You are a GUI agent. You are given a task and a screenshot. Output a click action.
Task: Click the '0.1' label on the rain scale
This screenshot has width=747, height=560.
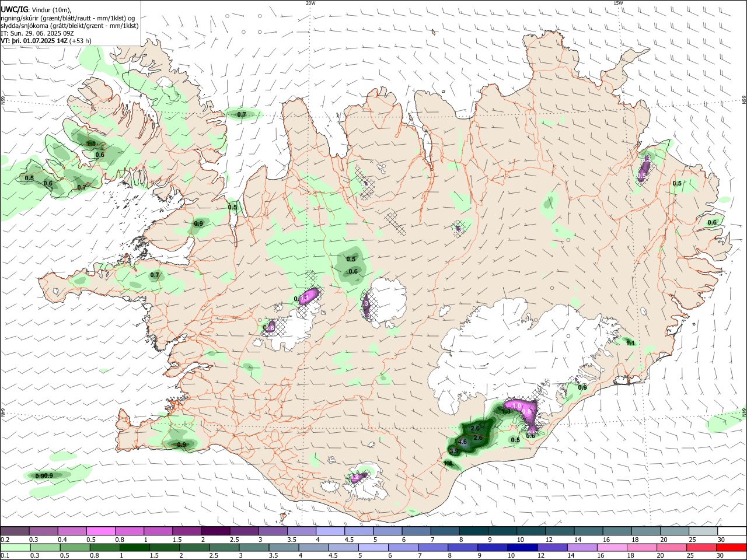[x=5, y=556]
